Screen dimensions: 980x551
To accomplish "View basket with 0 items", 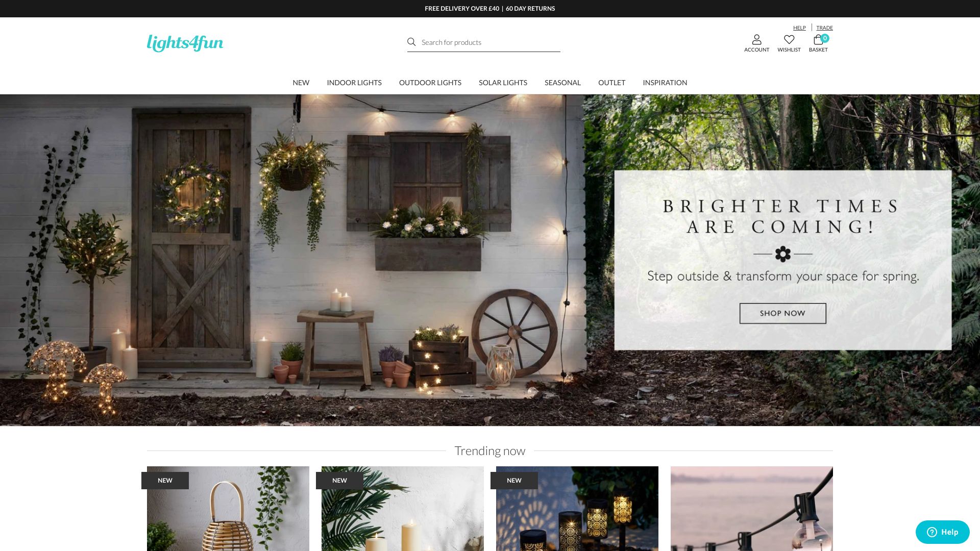I will [818, 42].
